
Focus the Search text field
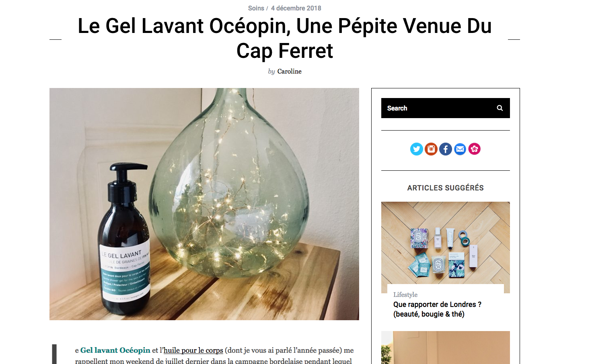(x=438, y=108)
